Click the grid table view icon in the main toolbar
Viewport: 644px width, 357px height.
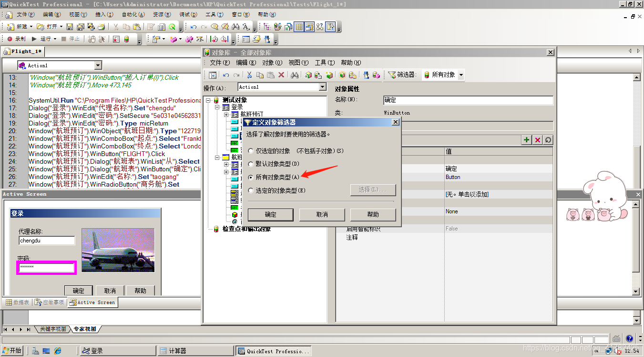pos(299,27)
